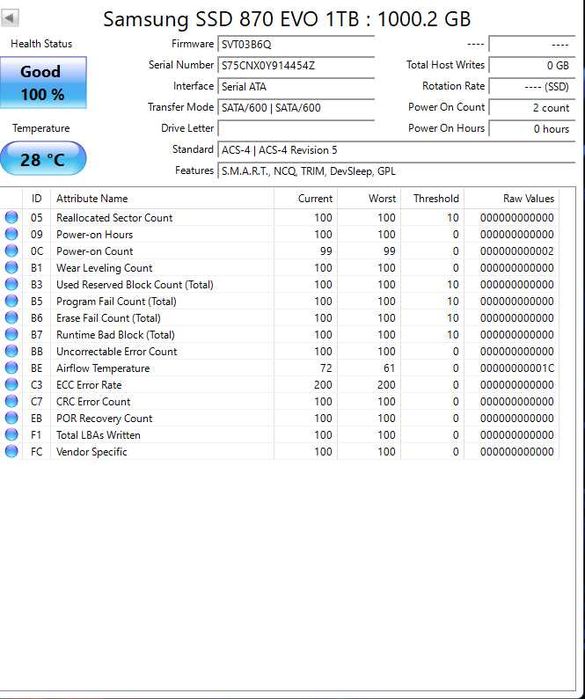Select the Reallocated Sector Count attribute name

pos(114,218)
